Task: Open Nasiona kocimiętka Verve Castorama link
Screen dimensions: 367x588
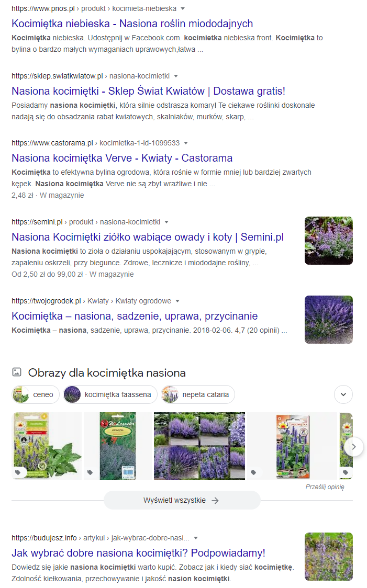Action: (x=122, y=159)
